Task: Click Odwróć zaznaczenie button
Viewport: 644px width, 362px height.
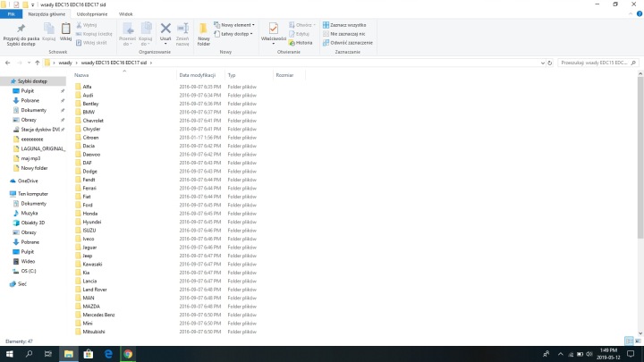Action: 350,42
